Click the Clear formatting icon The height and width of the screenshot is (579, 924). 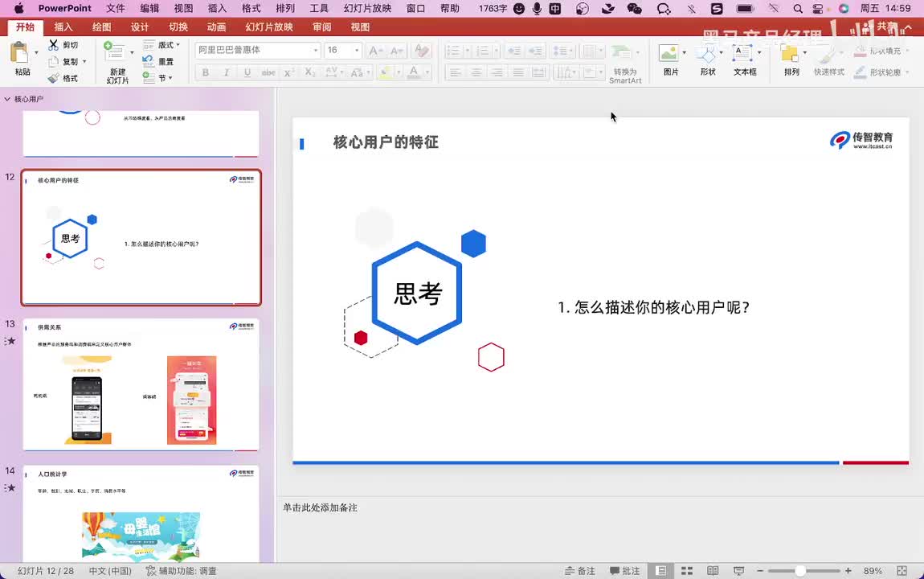(x=421, y=51)
